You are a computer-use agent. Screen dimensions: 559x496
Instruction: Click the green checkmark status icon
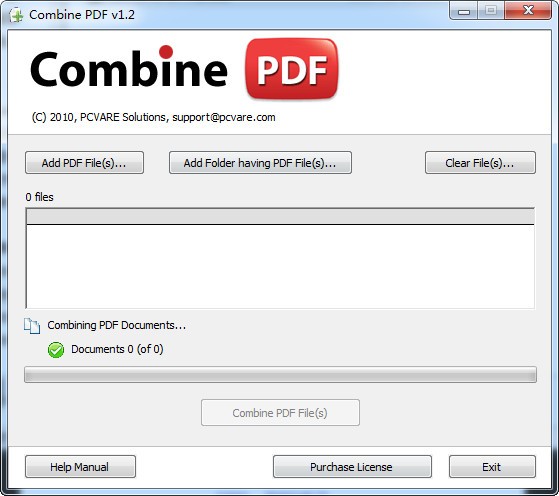click(x=56, y=349)
